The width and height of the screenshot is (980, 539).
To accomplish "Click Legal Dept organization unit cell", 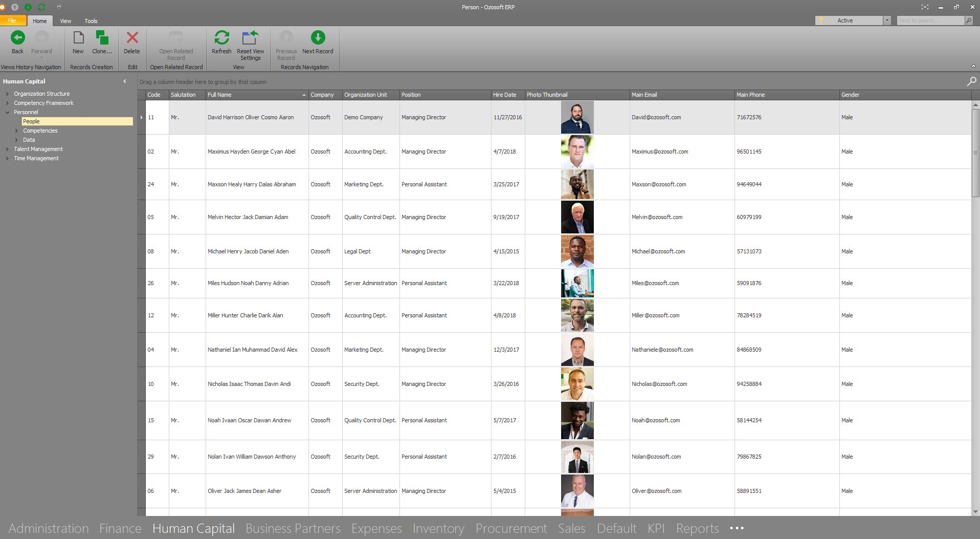I will (x=370, y=251).
